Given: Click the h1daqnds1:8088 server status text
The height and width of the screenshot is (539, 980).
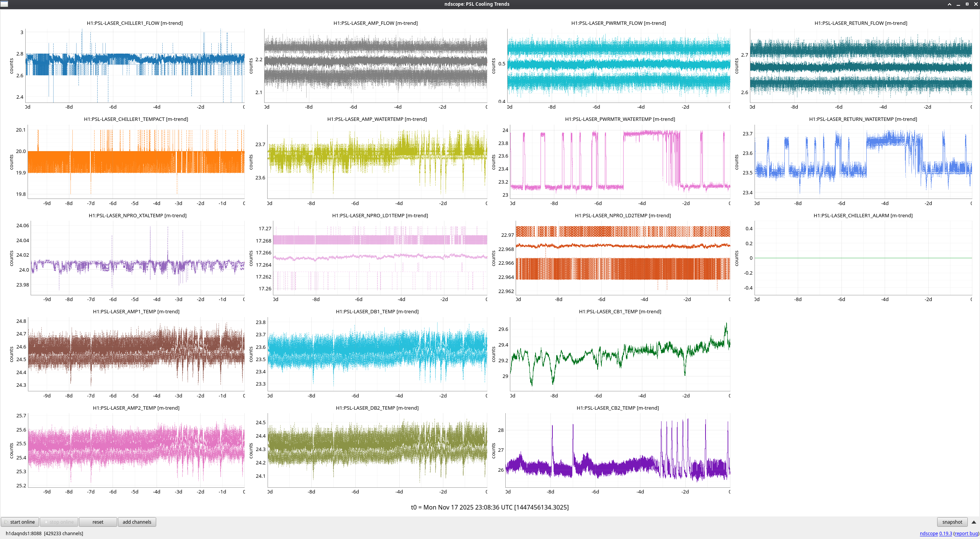Looking at the screenshot, I should tap(24, 533).
